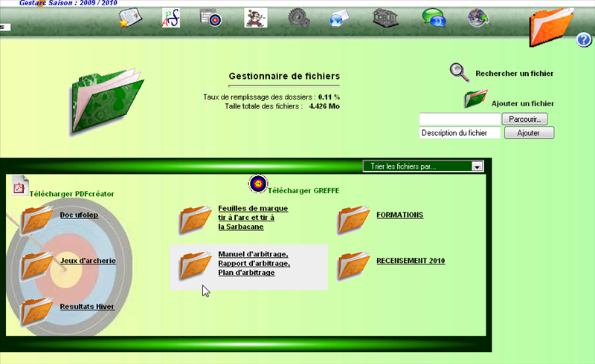Screen dimensions: 595x364
Task: Click the Parcourir... button
Action: (x=527, y=119)
